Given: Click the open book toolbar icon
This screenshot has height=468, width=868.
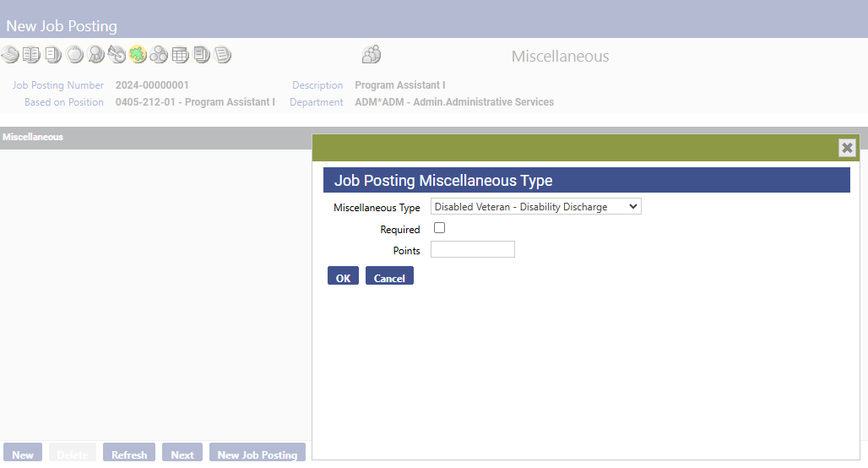Looking at the screenshot, I should point(31,55).
